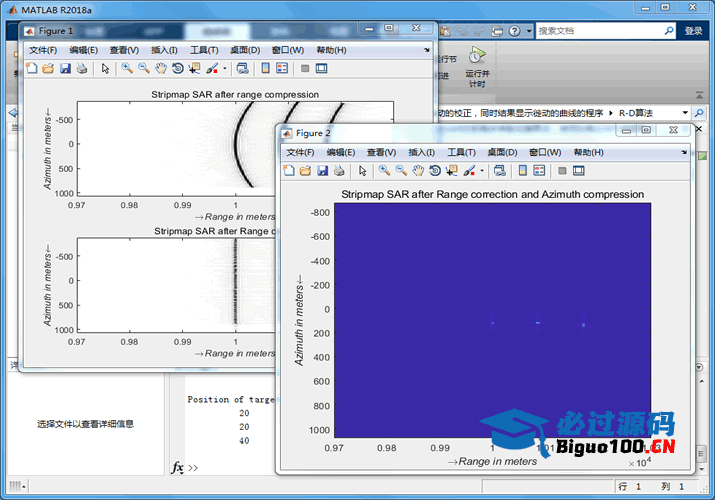Print Figure 1 using the printer icon
Image resolution: width=715 pixels, height=500 pixels.
point(82,68)
